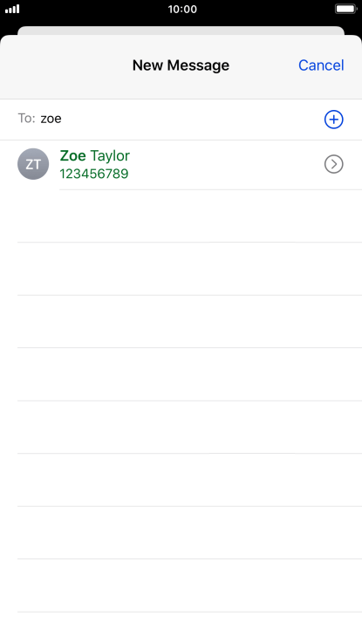
Task: Tap the 'New Message' header title
Action: click(x=181, y=65)
